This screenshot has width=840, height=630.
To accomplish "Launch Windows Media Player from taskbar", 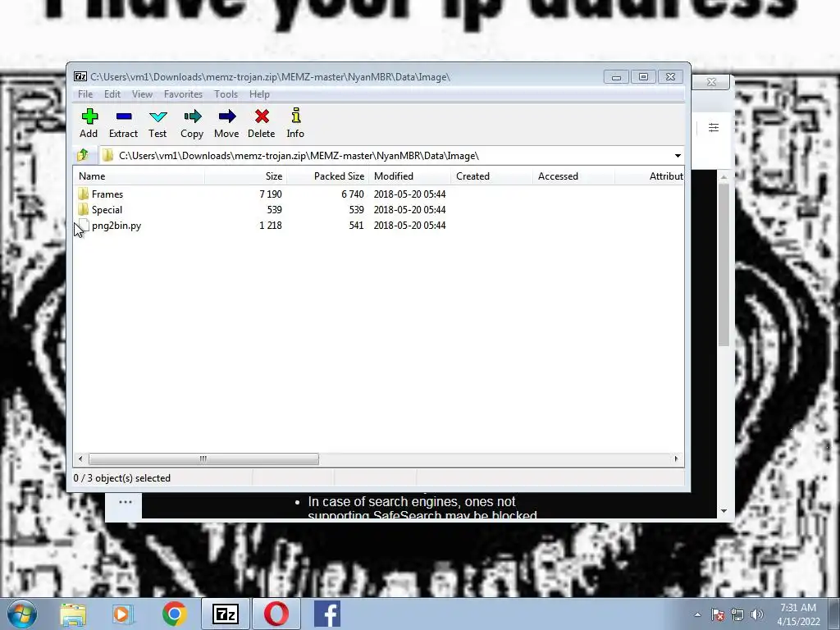I will tap(122, 614).
